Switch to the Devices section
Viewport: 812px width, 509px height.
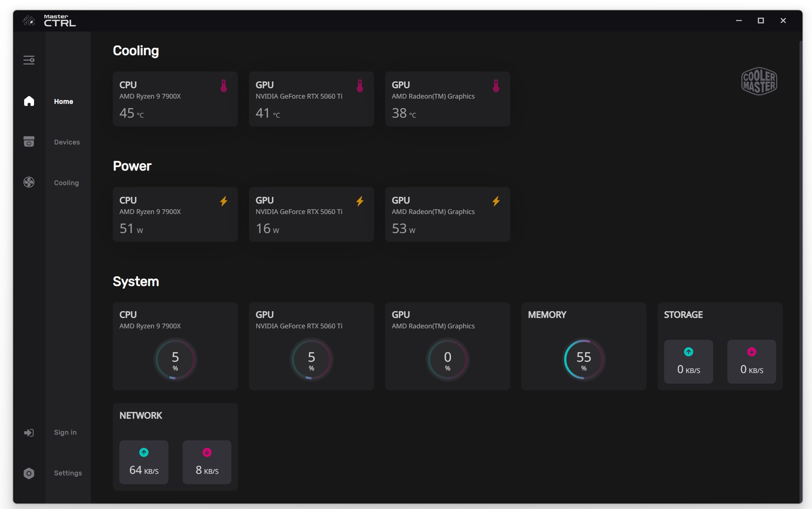pos(67,142)
